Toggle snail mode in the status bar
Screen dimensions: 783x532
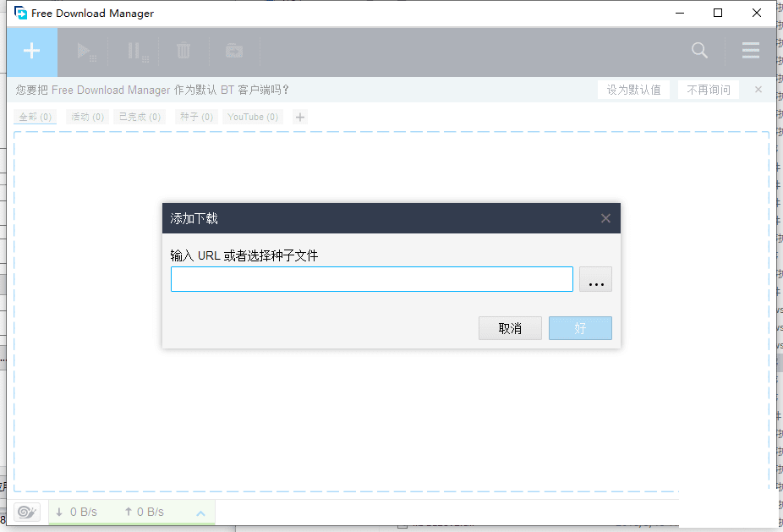coord(27,512)
